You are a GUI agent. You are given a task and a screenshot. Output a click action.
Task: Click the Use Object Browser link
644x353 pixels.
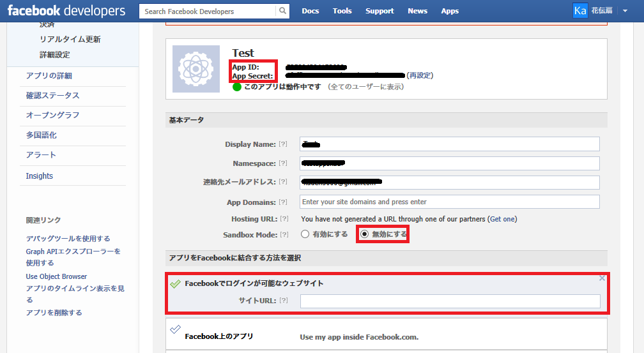tap(56, 276)
